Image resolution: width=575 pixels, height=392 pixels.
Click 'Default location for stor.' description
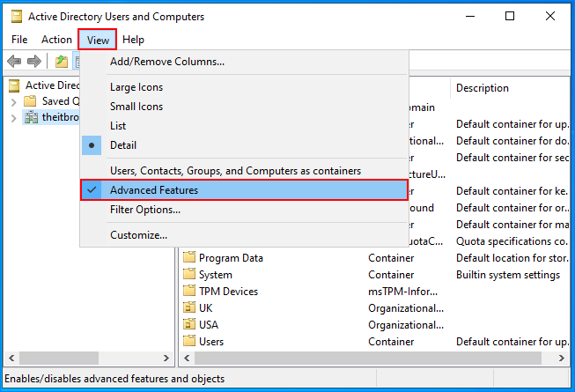click(x=512, y=258)
